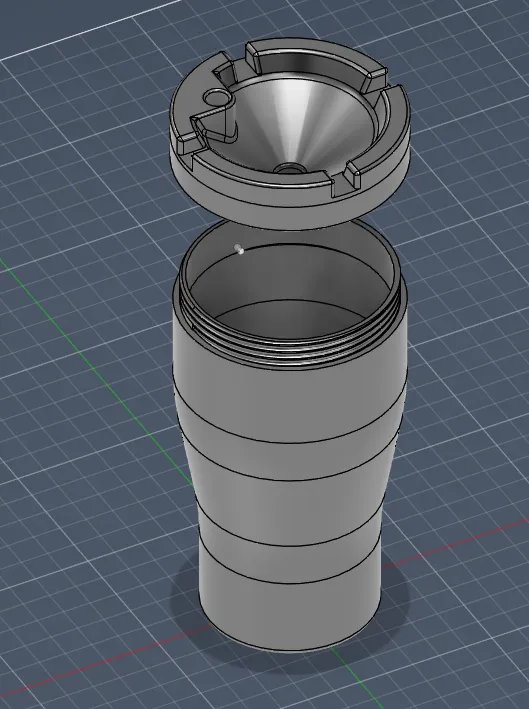Image resolution: width=529 pixels, height=709 pixels.
Task: Select the small round hole on the lid's rim
Action: point(217,98)
